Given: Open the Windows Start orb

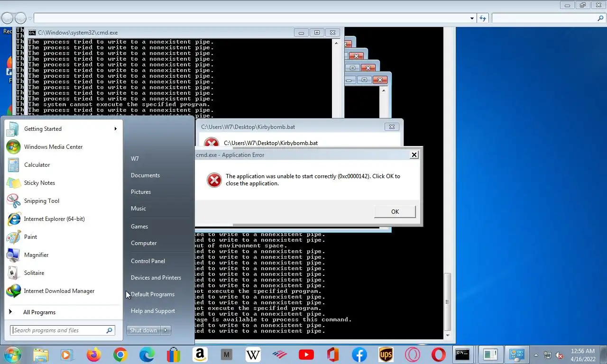Looking at the screenshot, I should [12, 355].
